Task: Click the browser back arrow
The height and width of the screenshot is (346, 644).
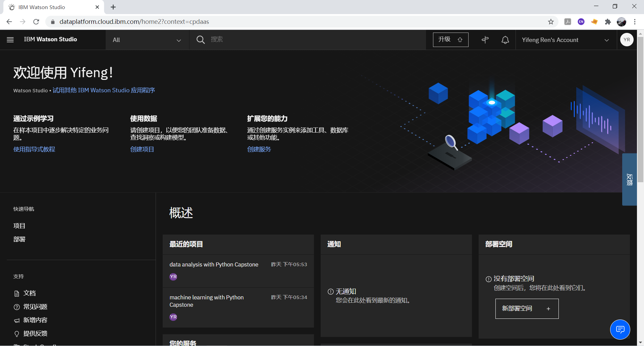Action: click(x=9, y=22)
